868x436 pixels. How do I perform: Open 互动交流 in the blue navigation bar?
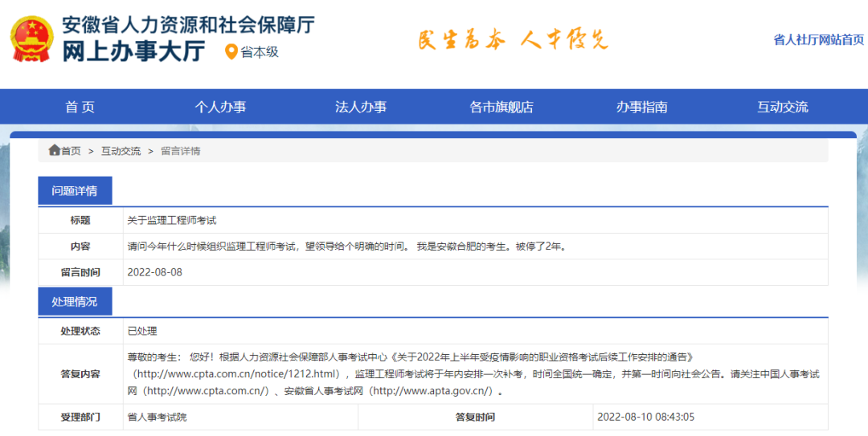point(782,107)
